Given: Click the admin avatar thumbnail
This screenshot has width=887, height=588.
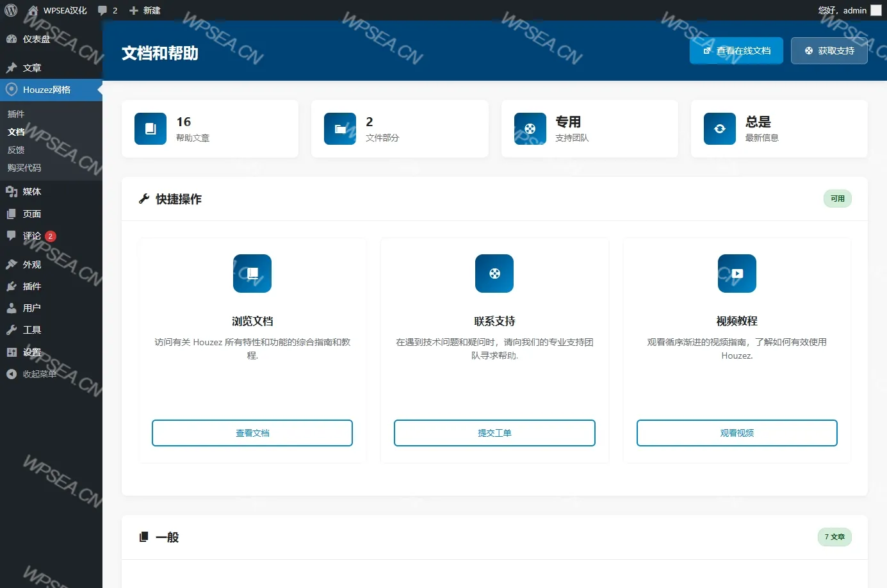Looking at the screenshot, I should 876,10.
